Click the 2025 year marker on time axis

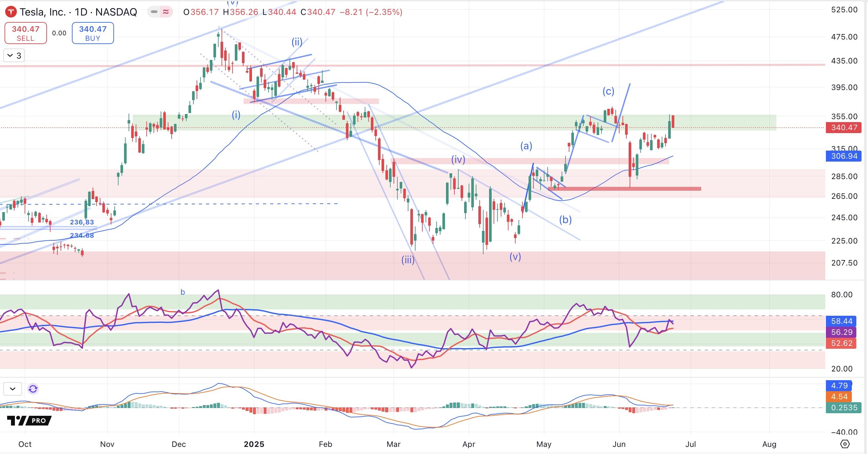[254, 444]
